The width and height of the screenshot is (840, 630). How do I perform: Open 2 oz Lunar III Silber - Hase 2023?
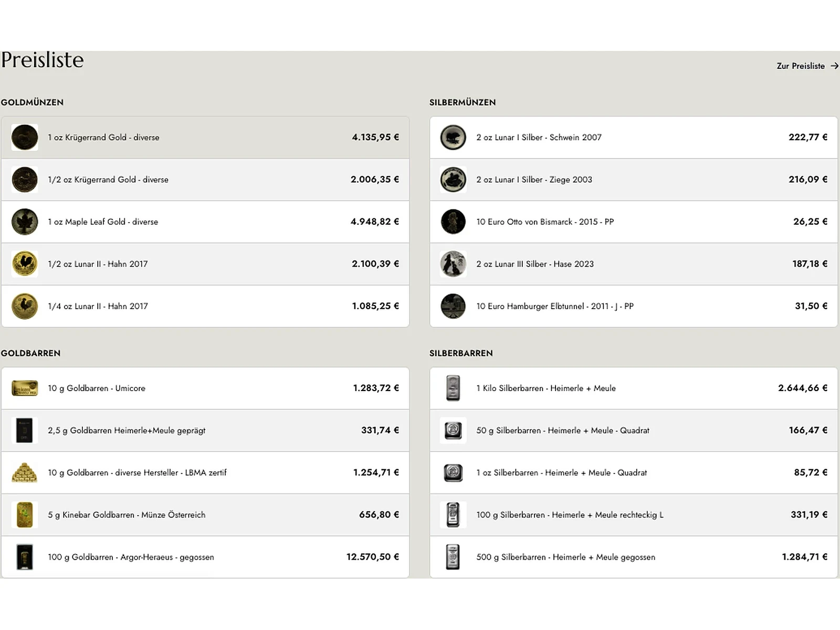pyautogui.click(x=634, y=264)
